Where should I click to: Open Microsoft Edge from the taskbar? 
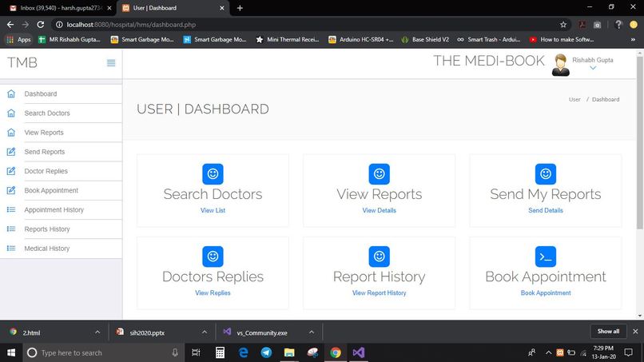243,352
